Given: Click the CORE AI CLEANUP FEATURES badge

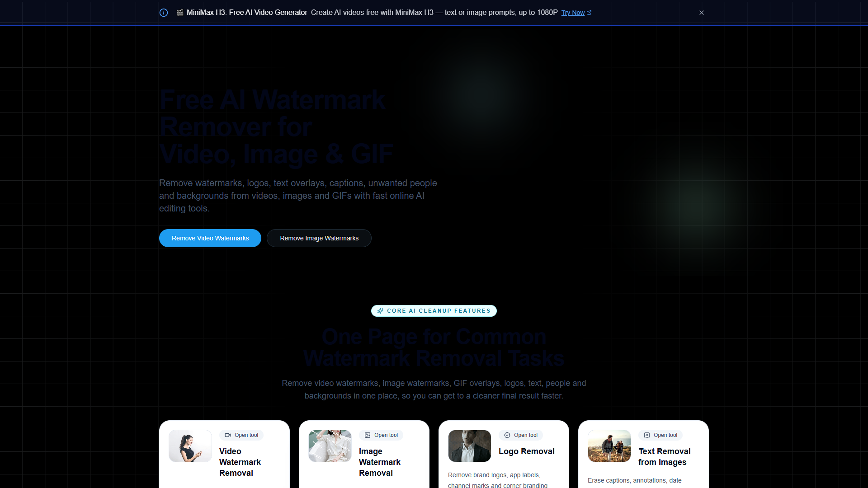Looking at the screenshot, I should (434, 311).
